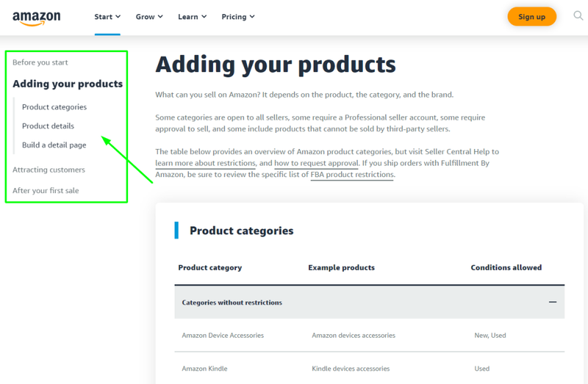Jump to Build a detail page

[x=54, y=145]
